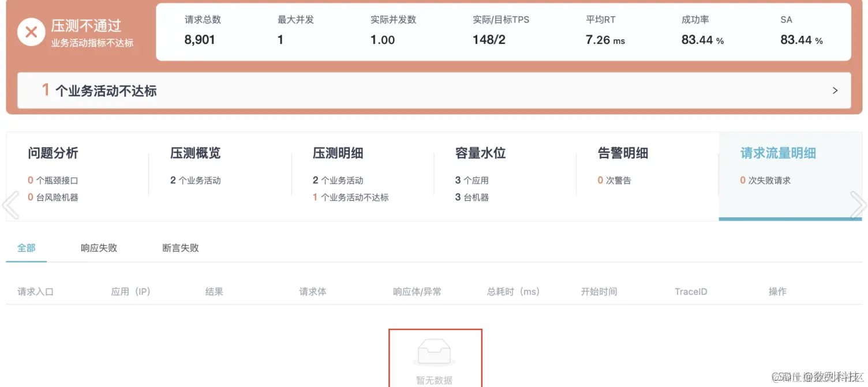Click the 暂无数据 empty inbox icon
The width and height of the screenshot is (868, 387).
click(435, 351)
